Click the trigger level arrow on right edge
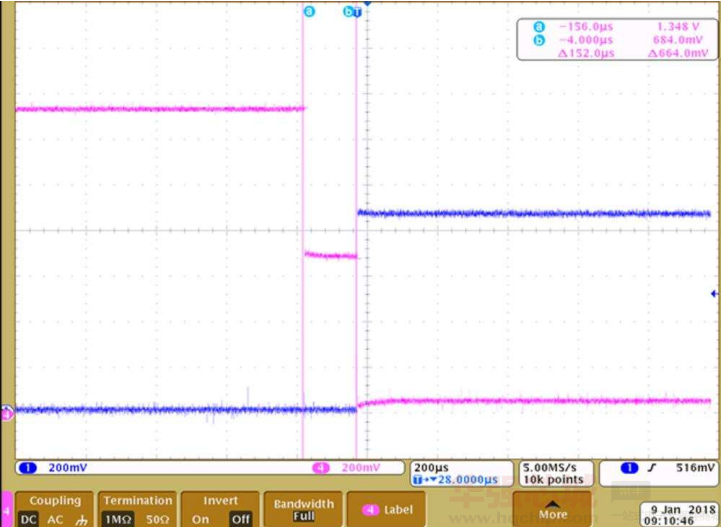The height and width of the screenshot is (527, 722). pyautogui.click(x=713, y=294)
